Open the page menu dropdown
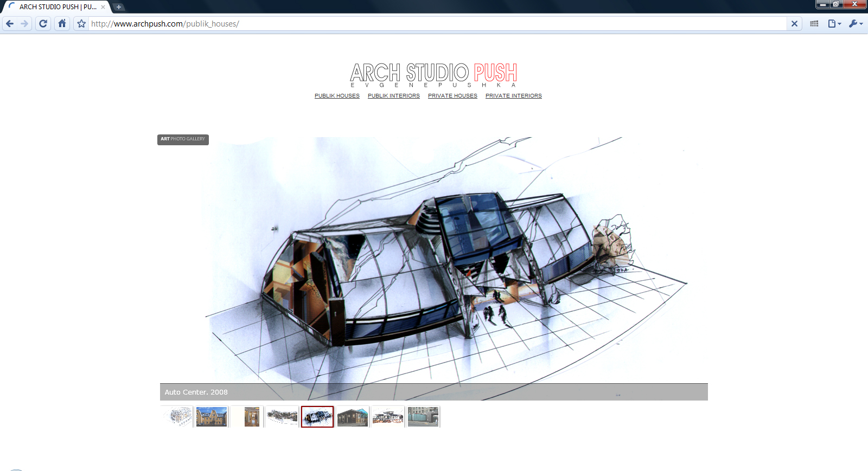 click(x=834, y=24)
